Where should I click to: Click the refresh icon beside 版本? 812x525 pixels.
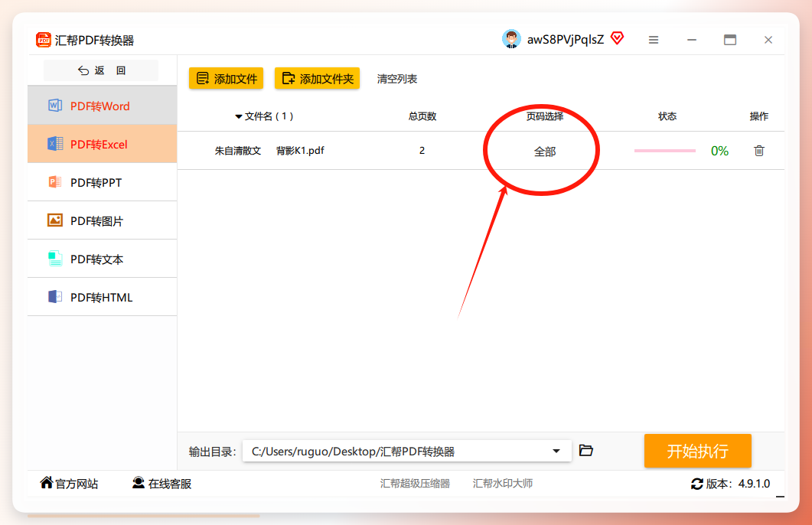tap(697, 484)
